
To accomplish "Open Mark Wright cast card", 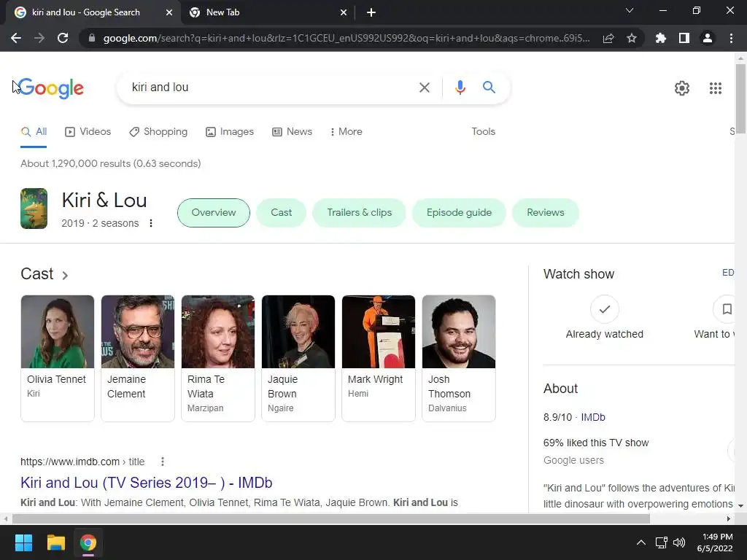I will [379, 358].
